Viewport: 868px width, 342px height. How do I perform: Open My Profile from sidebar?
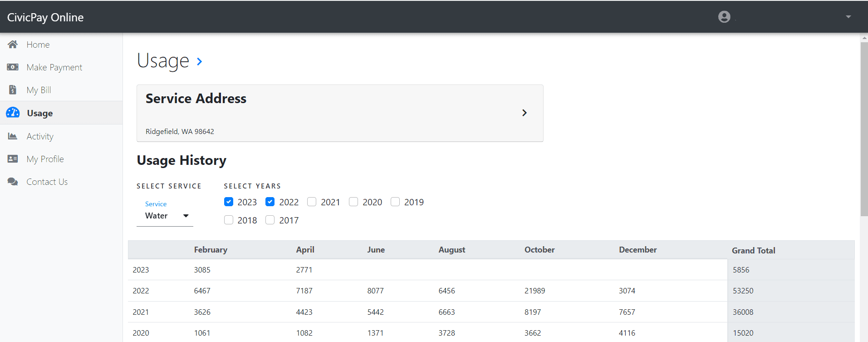(x=61, y=159)
